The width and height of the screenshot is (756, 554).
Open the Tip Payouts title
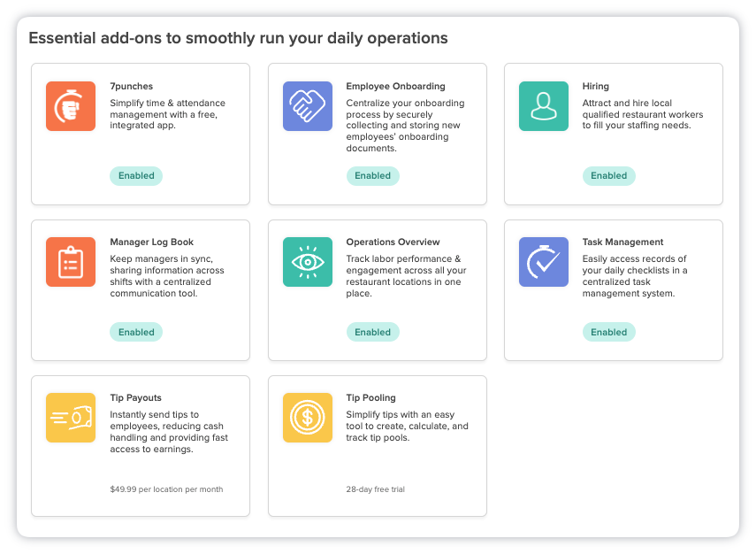(135, 398)
